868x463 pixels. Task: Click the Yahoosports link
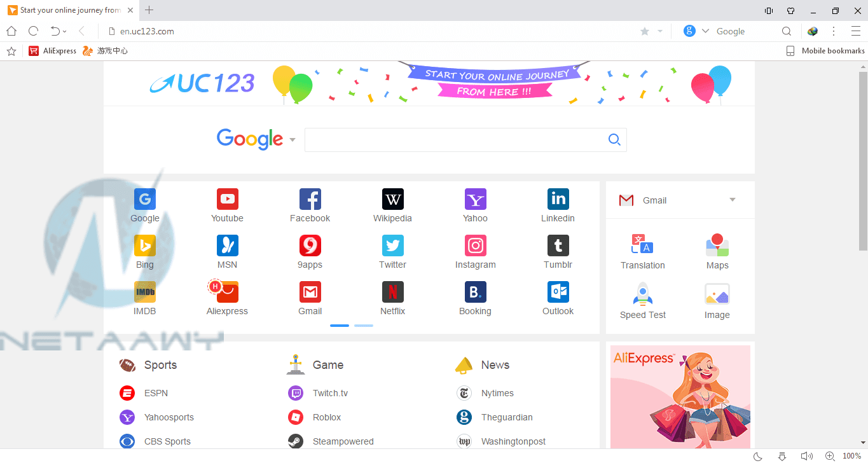pyautogui.click(x=169, y=417)
